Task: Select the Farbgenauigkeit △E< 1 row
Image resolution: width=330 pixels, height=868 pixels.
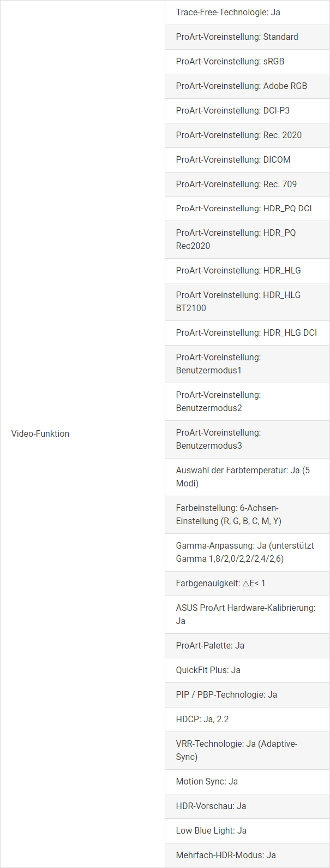Action: (248, 584)
